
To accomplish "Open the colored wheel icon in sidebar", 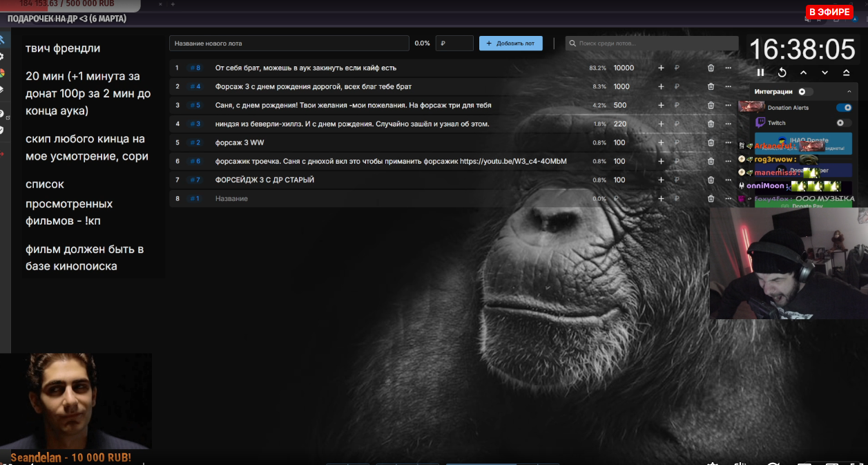I will coord(2,73).
